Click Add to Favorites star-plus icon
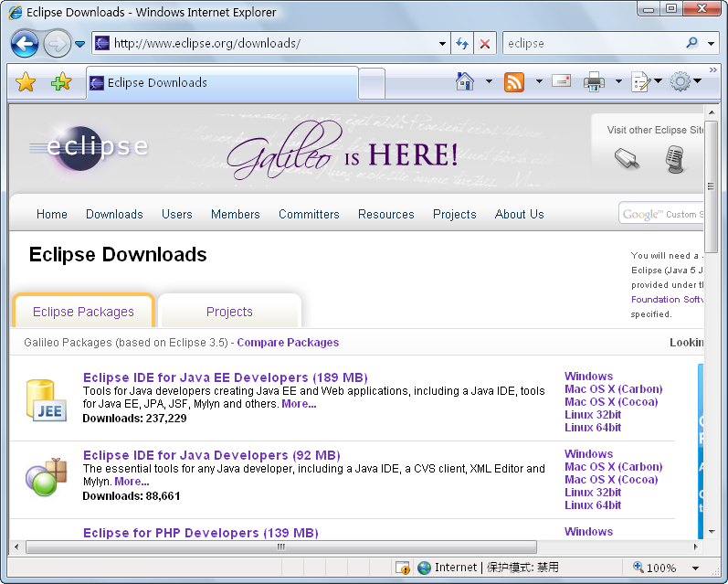 60,82
